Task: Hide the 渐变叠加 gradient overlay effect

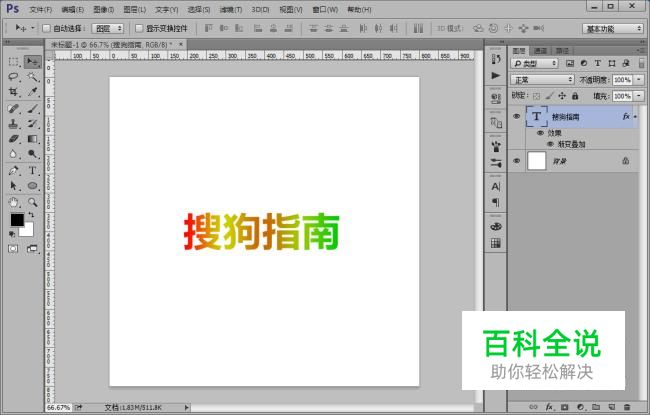Action: (550, 144)
